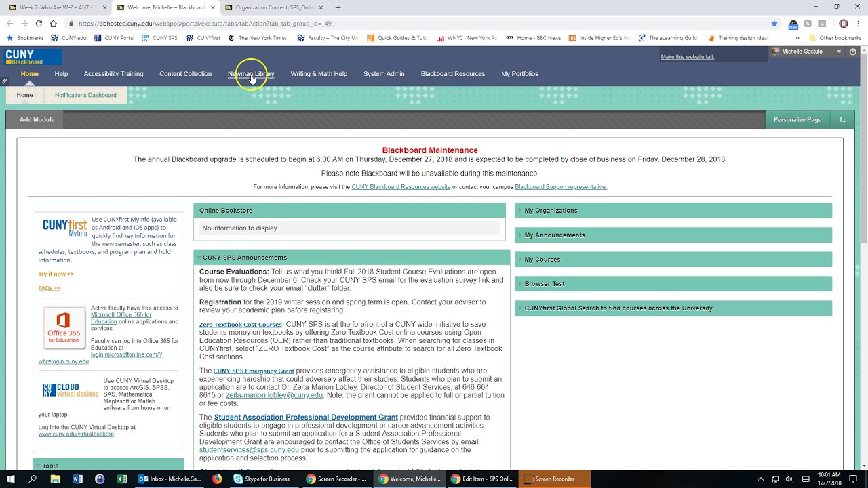The height and width of the screenshot is (488, 868).
Task: Open the Help tab
Action: 61,74
